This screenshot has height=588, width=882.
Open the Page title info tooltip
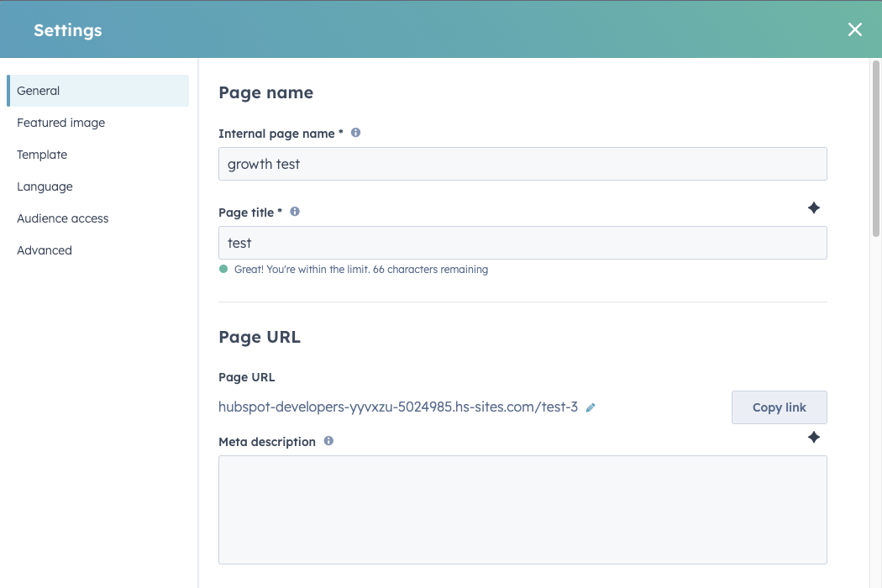tap(295, 212)
